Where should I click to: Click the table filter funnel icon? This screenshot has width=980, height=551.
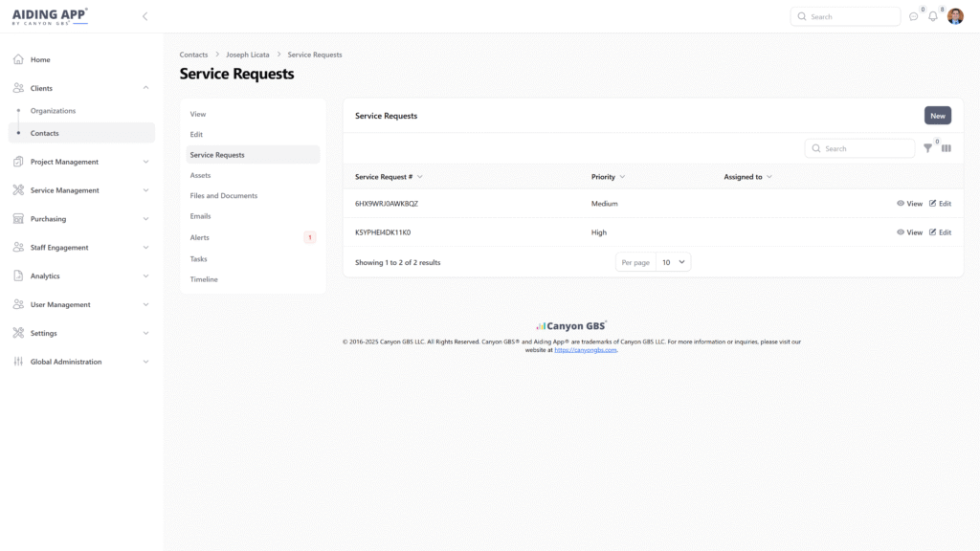click(927, 148)
